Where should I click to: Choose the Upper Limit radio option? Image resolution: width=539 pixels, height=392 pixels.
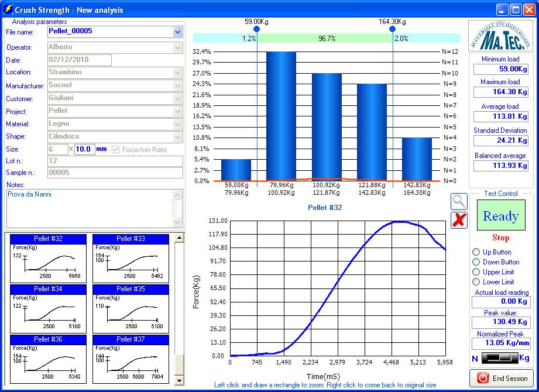476,272
